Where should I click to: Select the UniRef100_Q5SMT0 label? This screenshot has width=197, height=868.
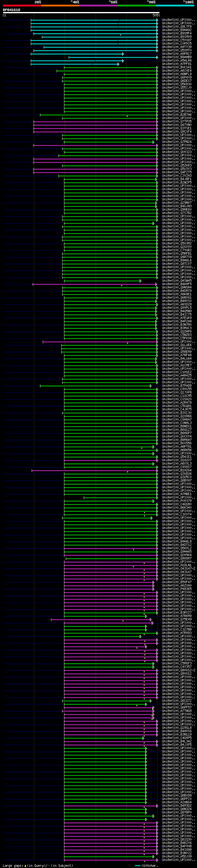click(177, 50)
